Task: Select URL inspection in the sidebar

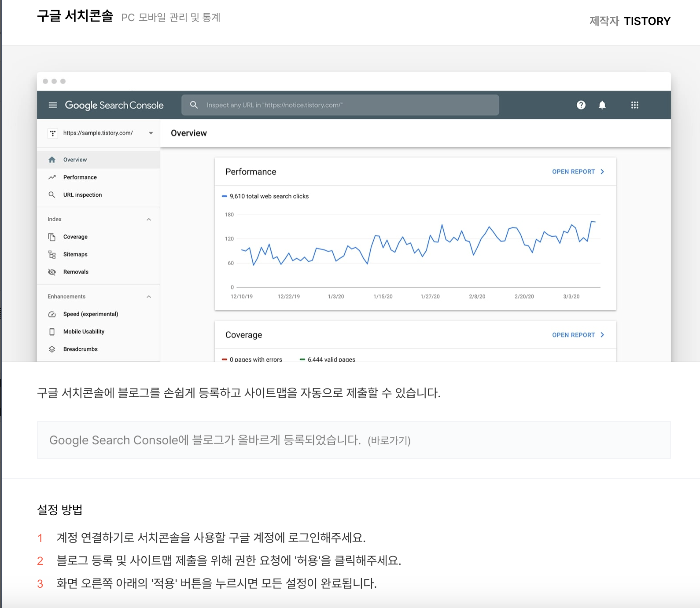Action: [x=99, y=195]
